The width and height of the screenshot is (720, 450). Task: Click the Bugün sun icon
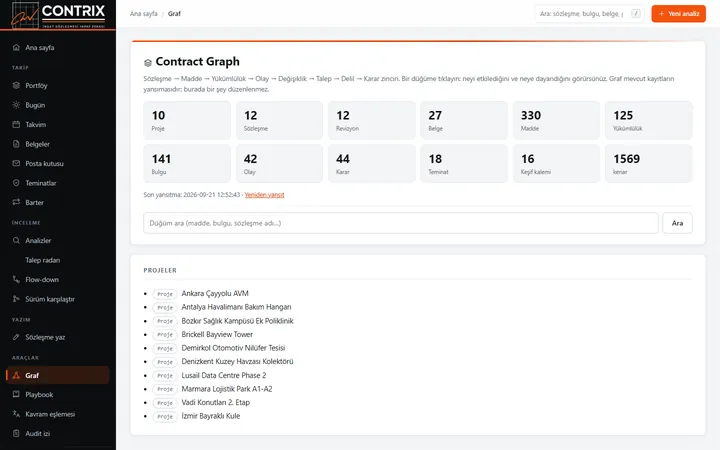[x=16, y=105]
